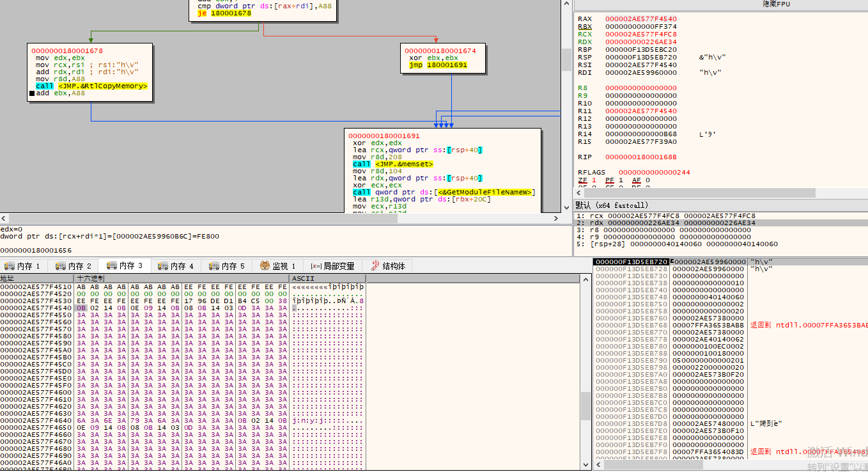Switch to the 局部变量 tab
This screenshot has width=868, height=472.
click(332, 265)
